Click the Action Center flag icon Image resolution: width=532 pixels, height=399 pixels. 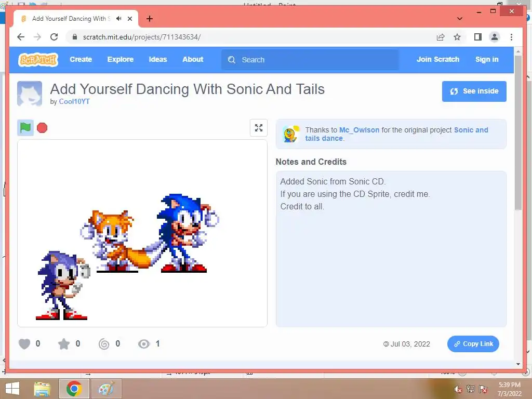click(x=483, y=389)
